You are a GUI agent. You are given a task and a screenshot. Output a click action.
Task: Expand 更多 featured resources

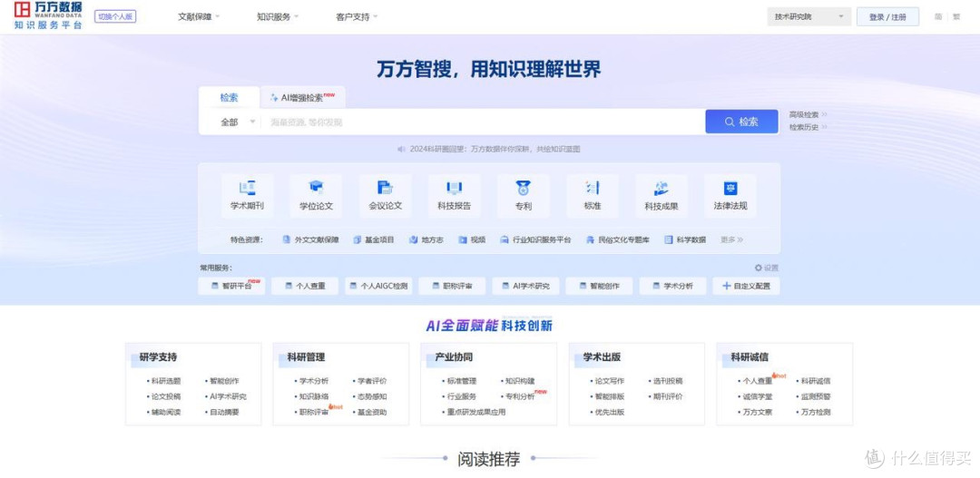(x=731, y=239)
